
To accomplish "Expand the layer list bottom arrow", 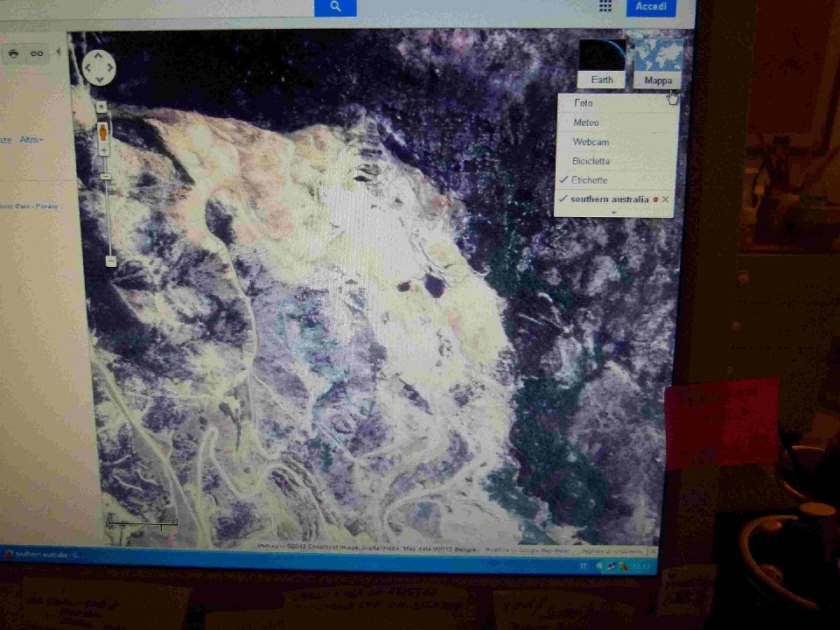I will (x=614, y=213).
